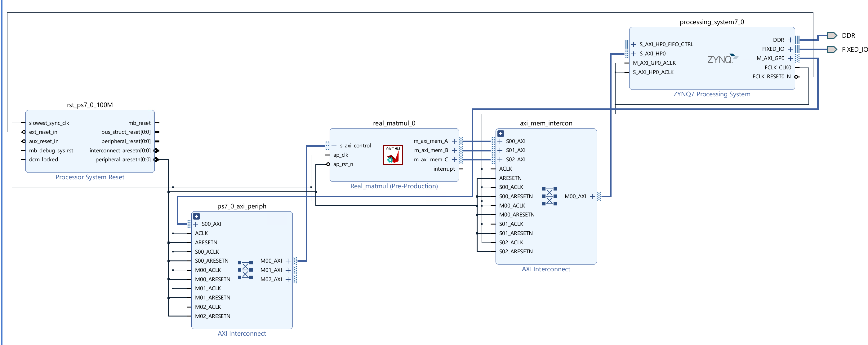
Task: Select the processing_system7_0 block title
Action: point(712,22)
